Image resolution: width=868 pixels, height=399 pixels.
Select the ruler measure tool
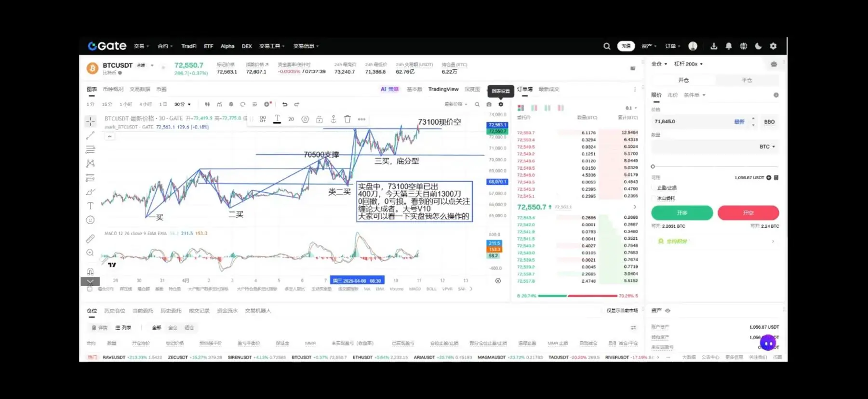point(90,239)
